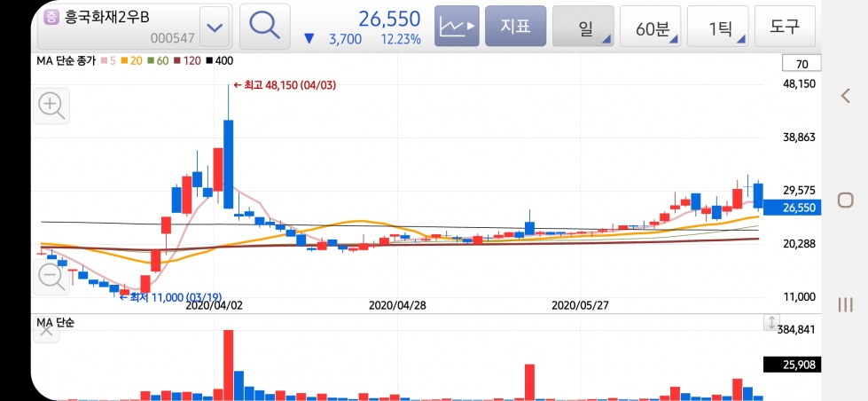Image resolution: width=868 pixels, height=401 pixels.
Task: Tap the header price 26,550
Action: tap(389, 19)
